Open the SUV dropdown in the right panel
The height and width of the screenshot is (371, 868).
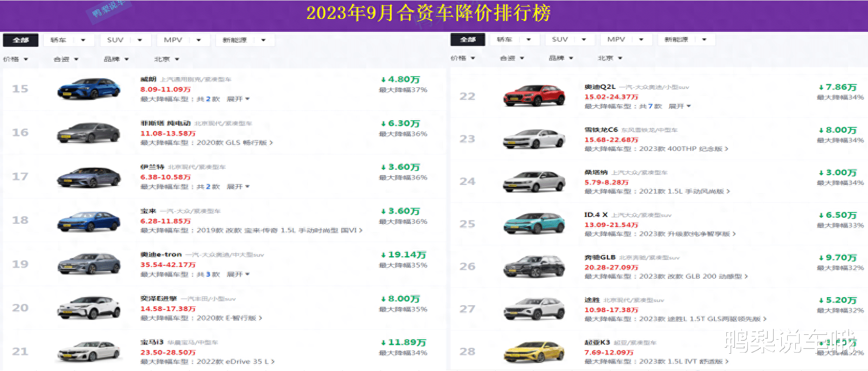coord(570,39)
